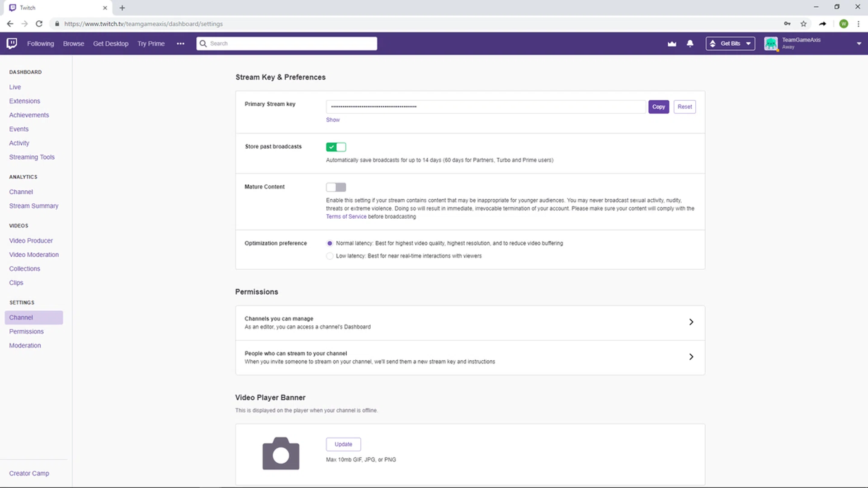Enable the Mature Content toggle

(336, 187)
